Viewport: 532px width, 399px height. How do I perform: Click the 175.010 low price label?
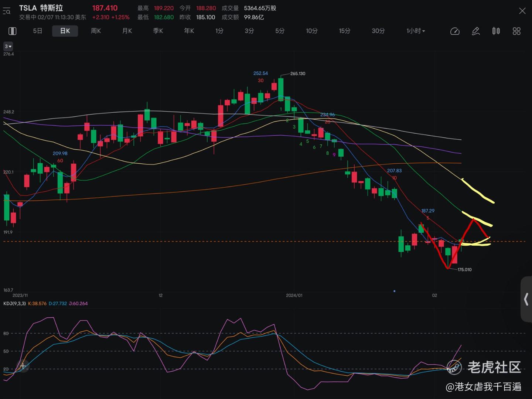464,270
